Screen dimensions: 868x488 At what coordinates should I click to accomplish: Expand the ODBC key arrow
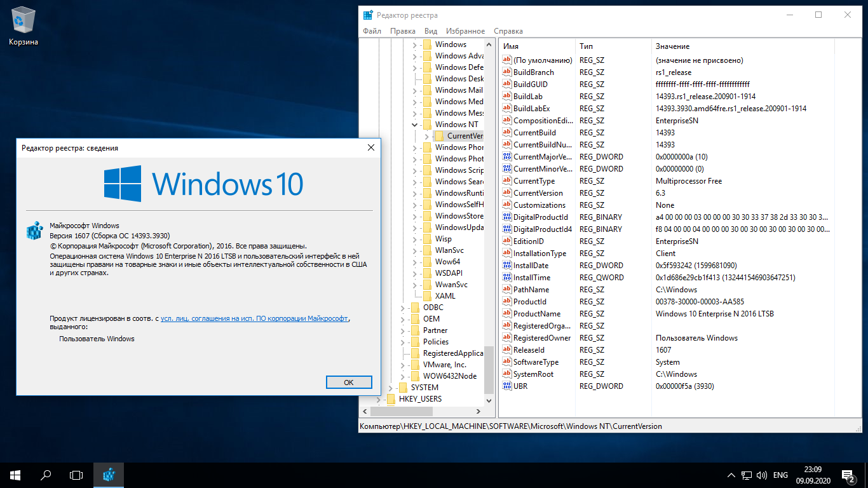(x=402, y=307)
